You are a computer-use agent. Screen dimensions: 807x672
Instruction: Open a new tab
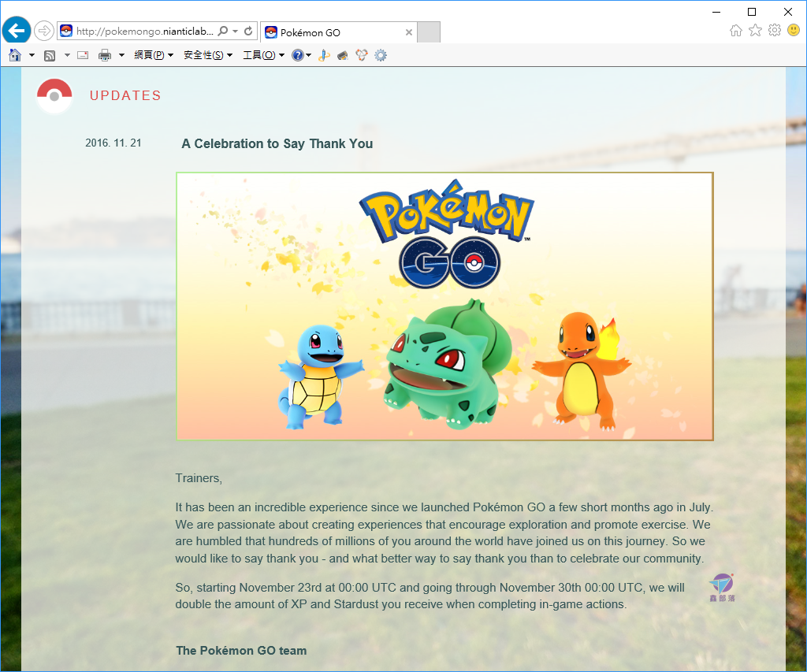[429, 32]
